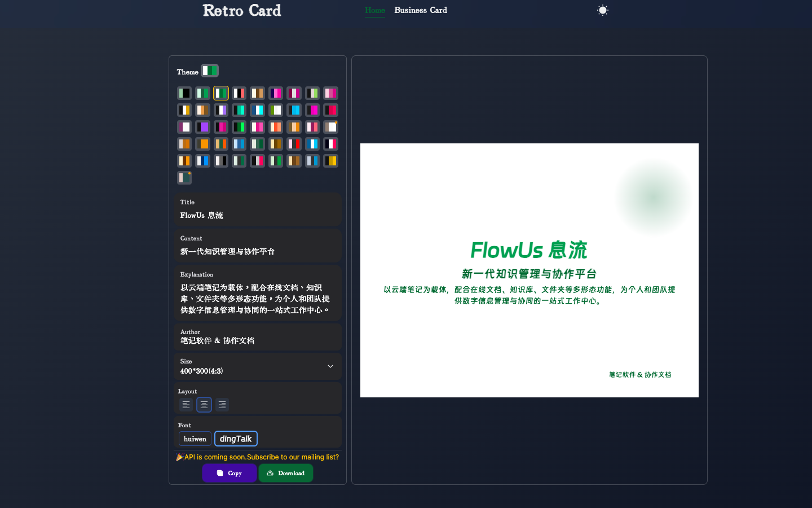Pick the light pink, rose and magenta swatch
Viewport: 812px width, 508px height.
[330, 93]
